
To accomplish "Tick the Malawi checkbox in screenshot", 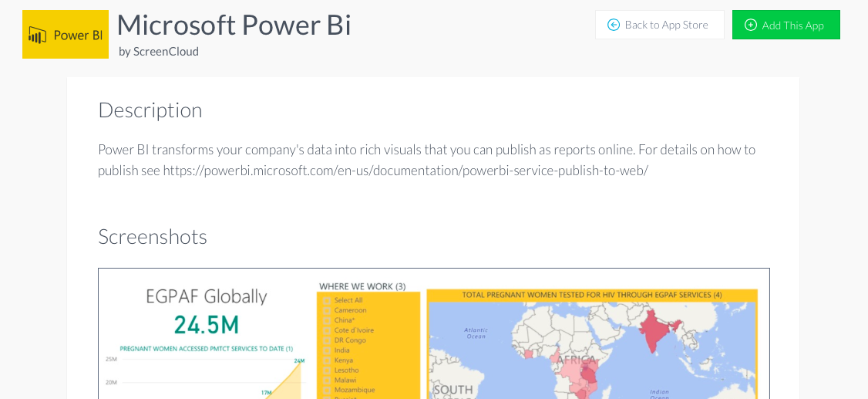I will [x=327, y=380].
